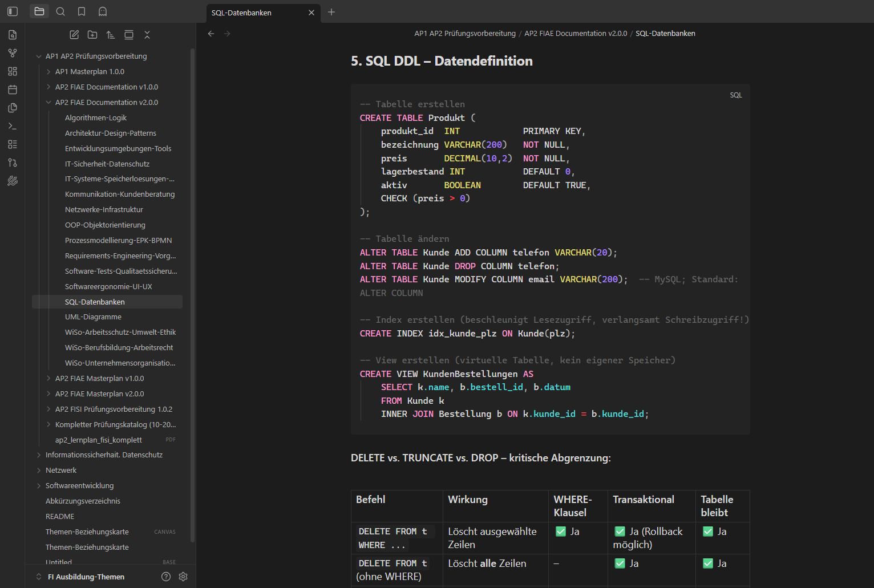Select the SQL-Datenbanken tab
This screenshot has width=874, height=588.
click(x=262, y=13)
